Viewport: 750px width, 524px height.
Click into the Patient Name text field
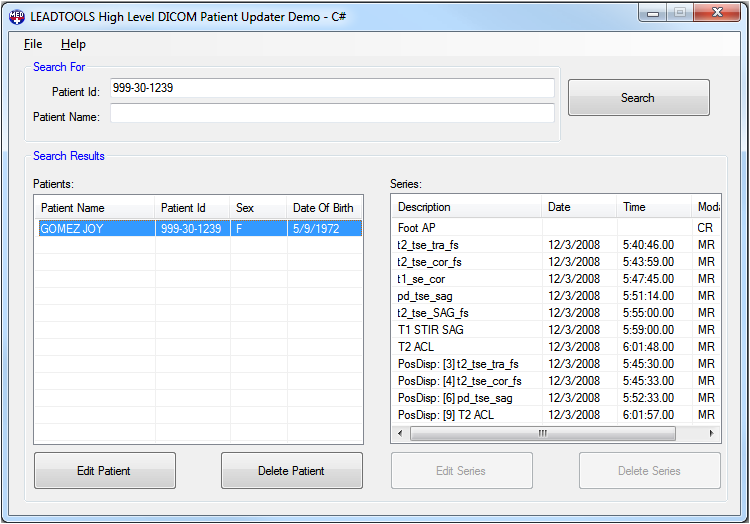click(331, 114)
